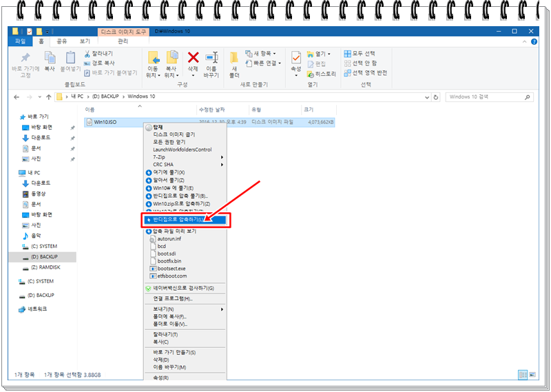The image size is (551, 392).
Task: Choose 알아서 풀기(Z) in context menu
Action: (185, 180)
